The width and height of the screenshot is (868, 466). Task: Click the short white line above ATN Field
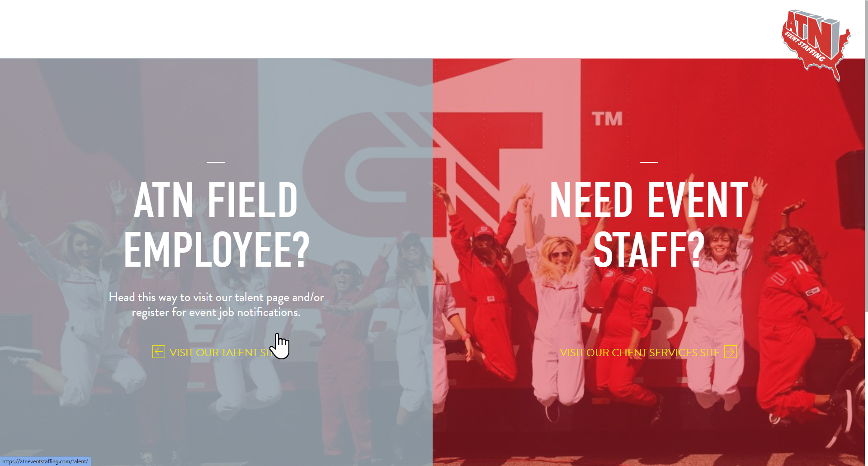tap(216, 161)
